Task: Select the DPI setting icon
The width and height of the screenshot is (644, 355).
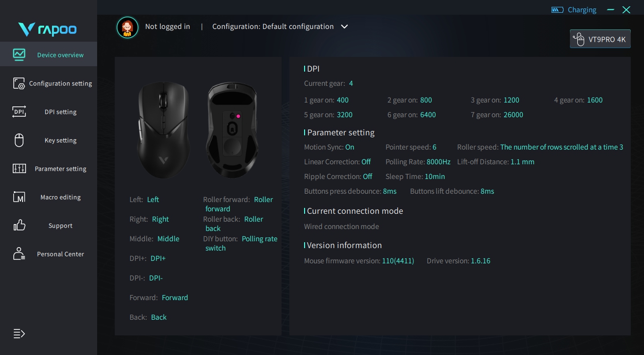Action: [19, 112]
